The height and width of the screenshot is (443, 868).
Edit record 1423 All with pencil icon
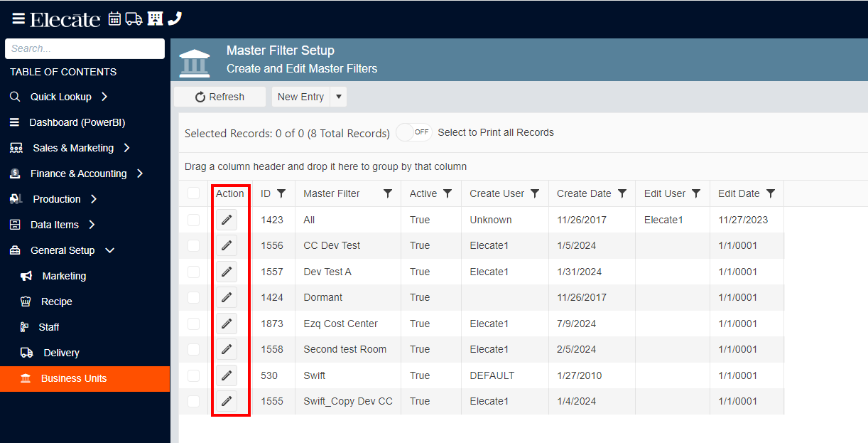(227, 220)
